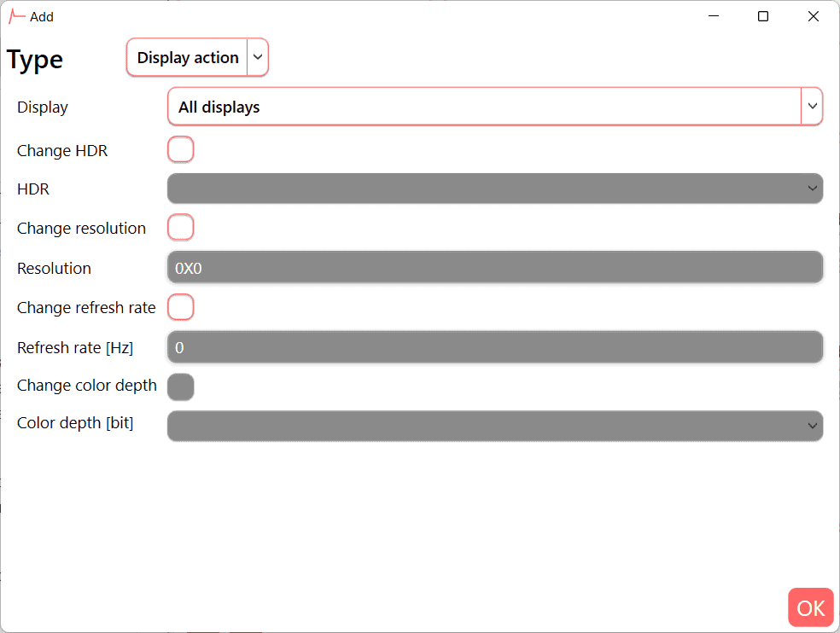
Task: Click the chevron of the All displays dropdown
Action: click(812, 107)
